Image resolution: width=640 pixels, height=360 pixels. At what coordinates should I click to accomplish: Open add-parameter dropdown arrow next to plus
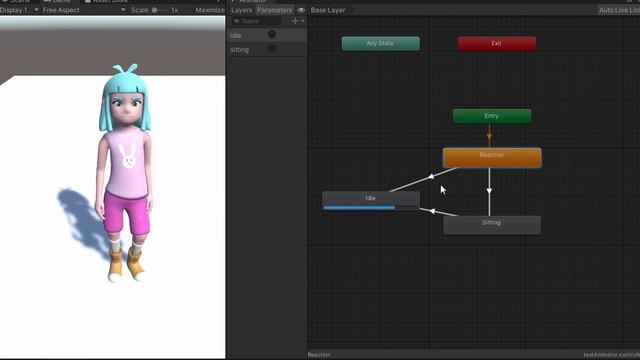click(302, 21)
